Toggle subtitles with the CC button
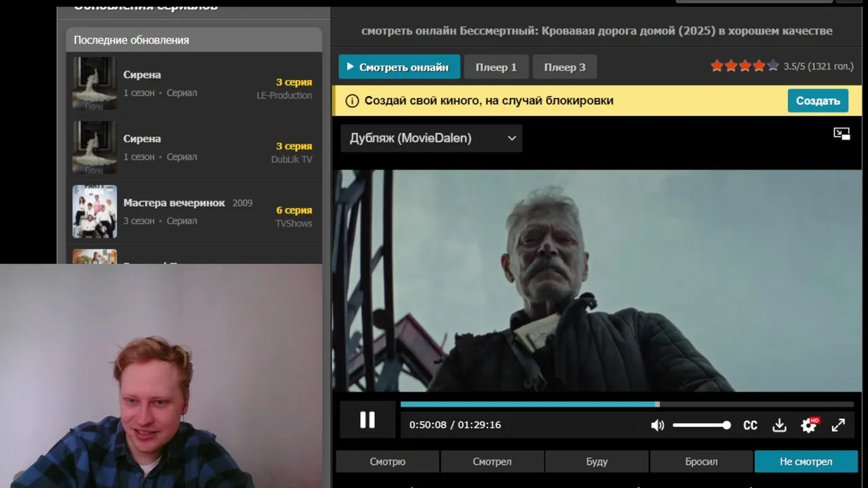The height and width of the screenshot is (488, 868). coord(750,425)
